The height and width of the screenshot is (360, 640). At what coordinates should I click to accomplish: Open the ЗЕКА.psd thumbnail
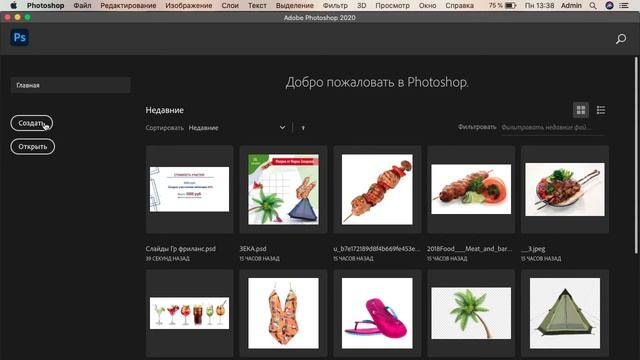(283, 189)
